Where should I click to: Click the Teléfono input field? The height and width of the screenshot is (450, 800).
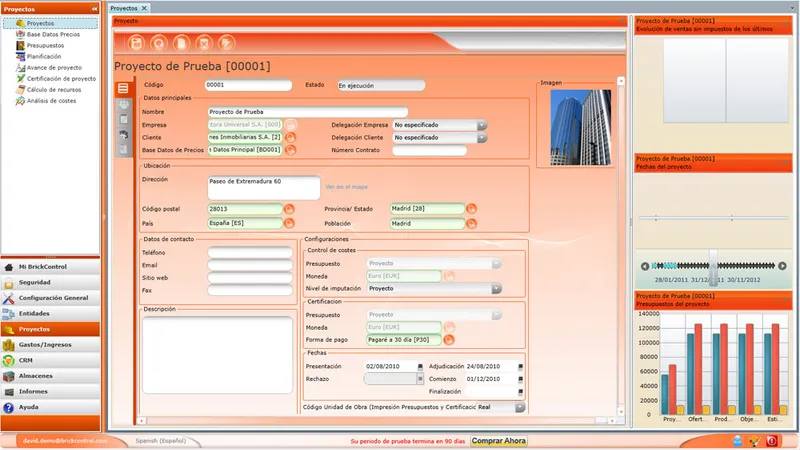point(250,253)
